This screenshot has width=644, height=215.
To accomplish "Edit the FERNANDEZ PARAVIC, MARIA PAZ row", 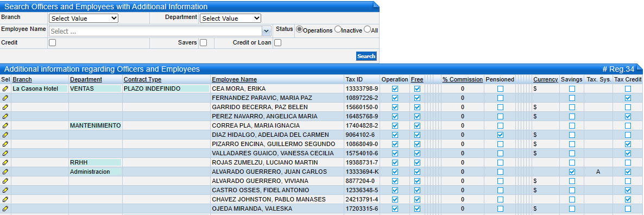I will click(5, 98).
